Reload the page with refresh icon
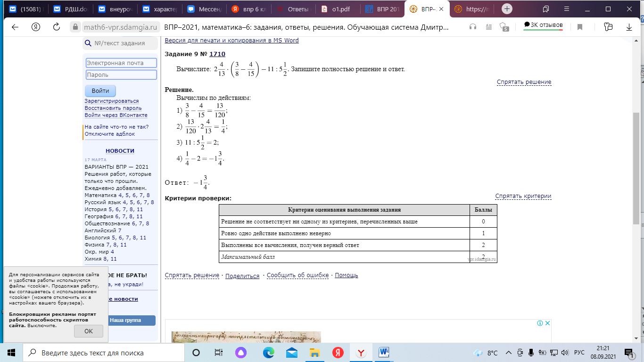Viewport: 644px width, 362px height. point(57,27)
